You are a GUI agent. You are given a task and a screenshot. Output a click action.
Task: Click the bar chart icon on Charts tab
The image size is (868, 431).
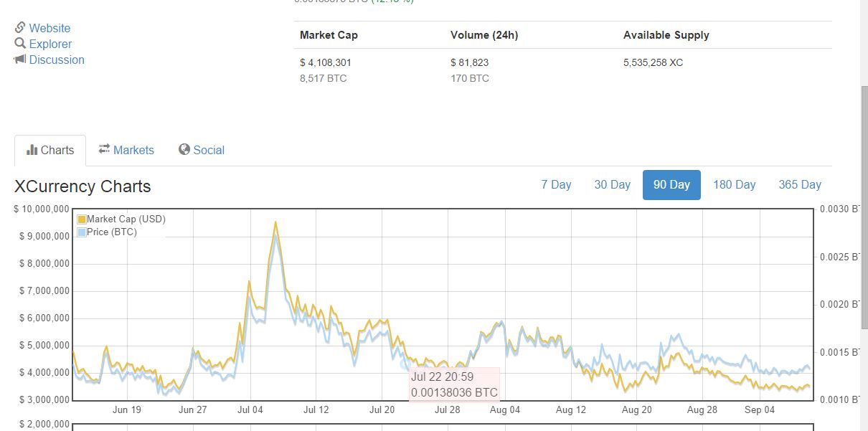pos(32,150)
